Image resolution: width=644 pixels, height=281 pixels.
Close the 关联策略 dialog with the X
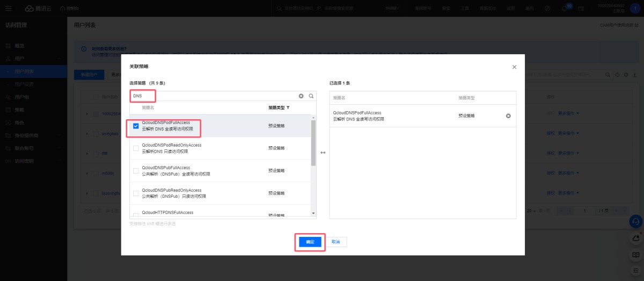pyautogui.click(x=514, y=67)
